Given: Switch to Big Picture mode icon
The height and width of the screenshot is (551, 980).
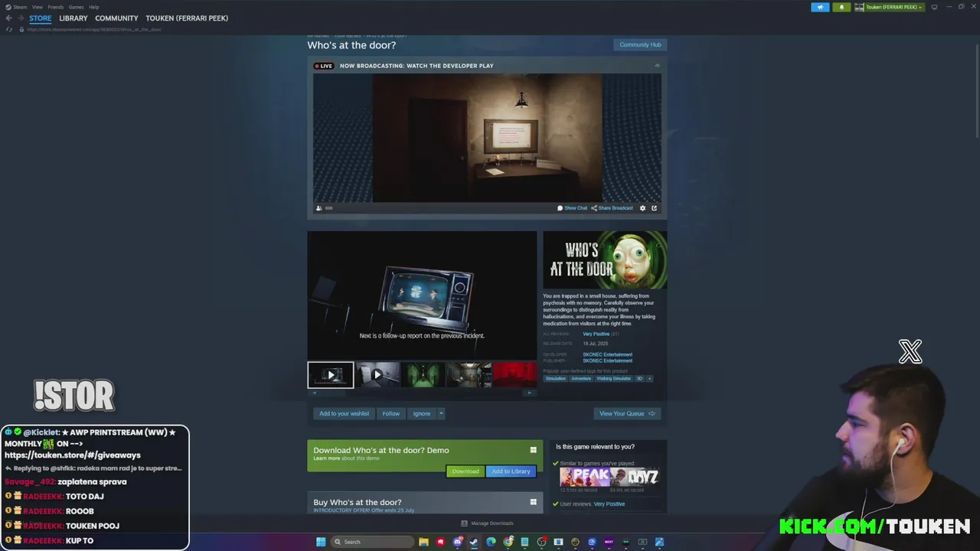Looking at the screenshot, I should [x=934, y=7].
